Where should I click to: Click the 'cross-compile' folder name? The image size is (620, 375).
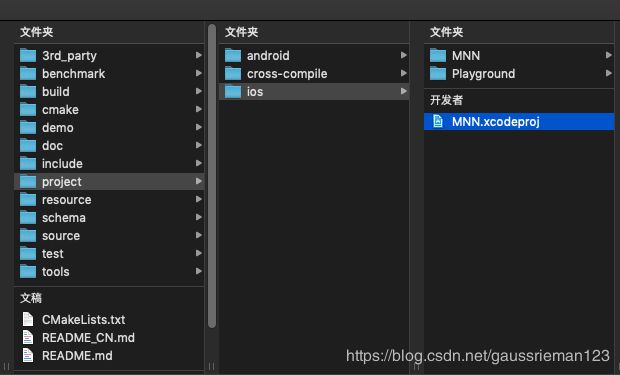(287, 74)
